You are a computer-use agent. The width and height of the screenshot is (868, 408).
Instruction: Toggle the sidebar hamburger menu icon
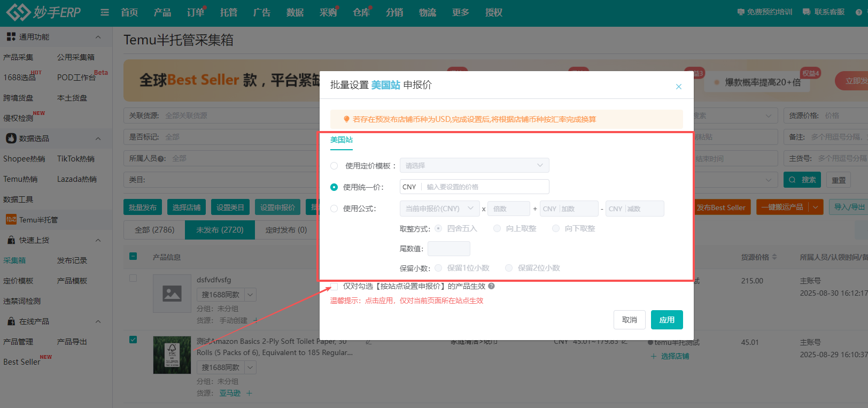105,12
